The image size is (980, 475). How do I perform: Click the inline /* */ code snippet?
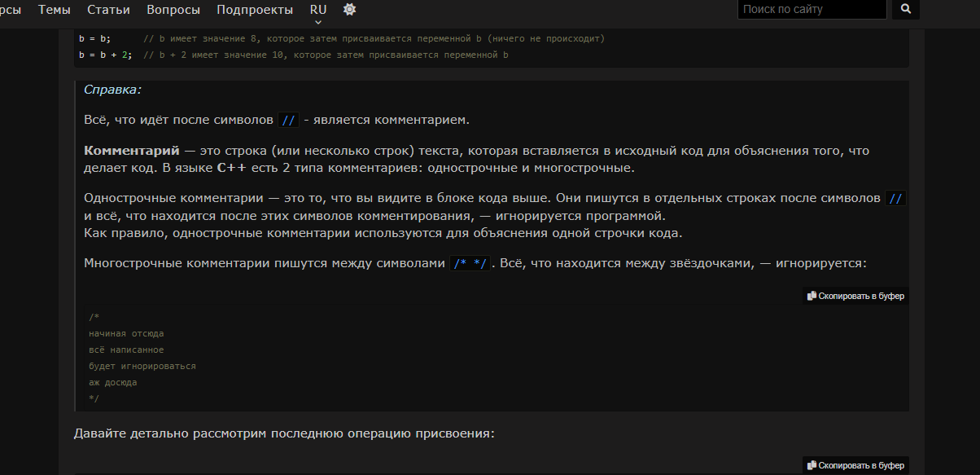[x=470, y=263]
